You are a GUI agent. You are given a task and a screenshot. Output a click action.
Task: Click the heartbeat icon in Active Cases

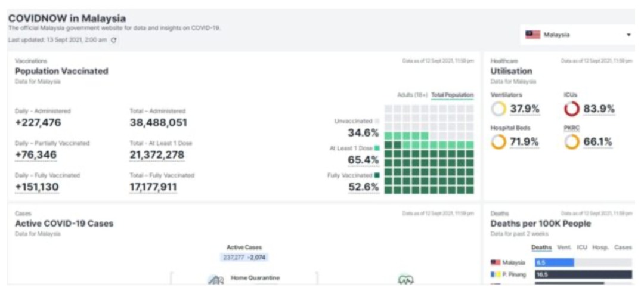[x=405, y=279]
